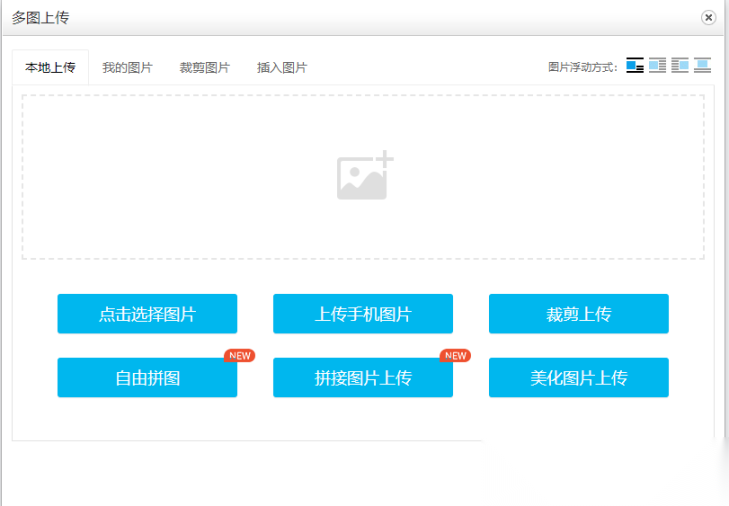
Task: Switch to the 本地上传 tab
Action: tap(50, 68)
